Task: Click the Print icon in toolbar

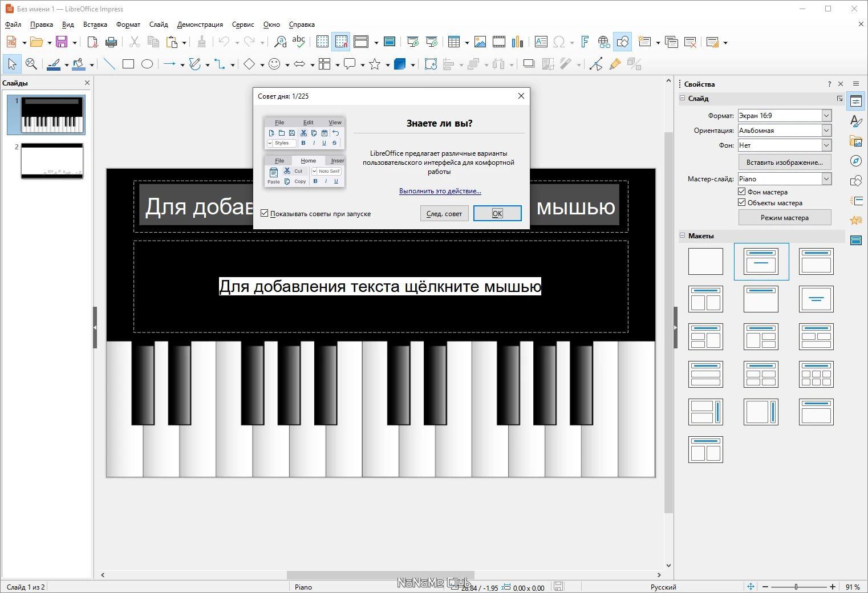Action: (x=111, y=42)
